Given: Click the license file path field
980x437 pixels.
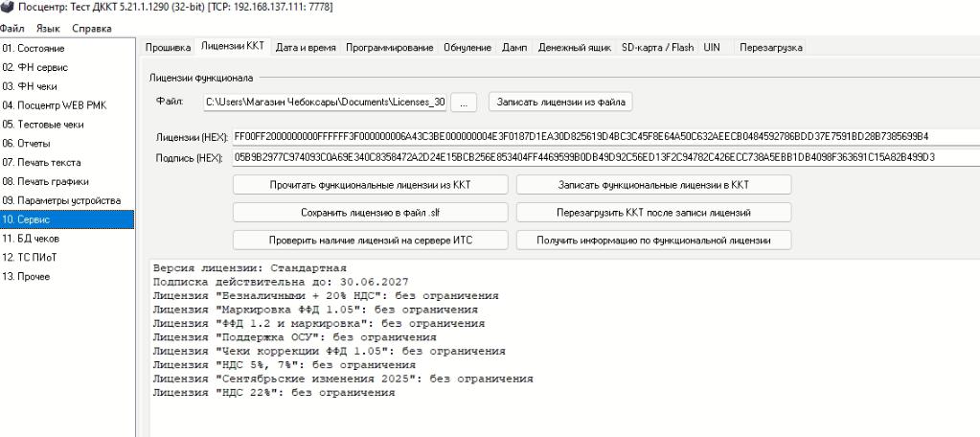Looking at the screenshot, I should click(x=326, y=102).
